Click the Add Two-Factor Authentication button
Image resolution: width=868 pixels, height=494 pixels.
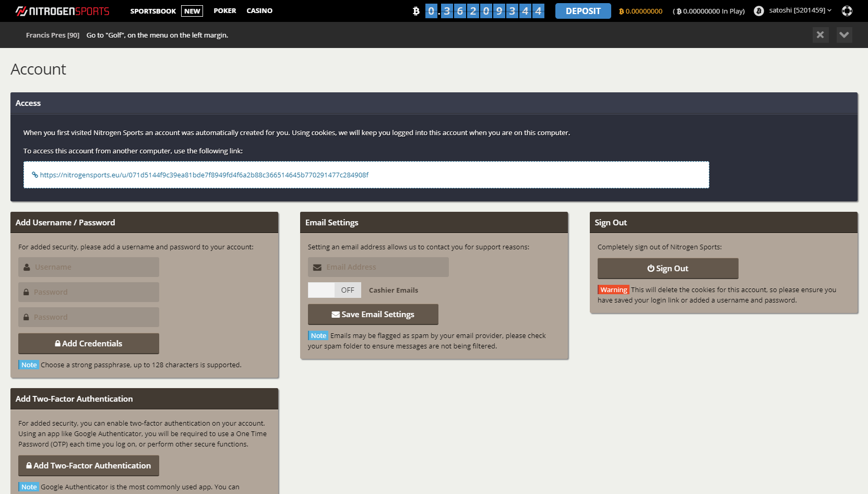click(x=89, y=466)
